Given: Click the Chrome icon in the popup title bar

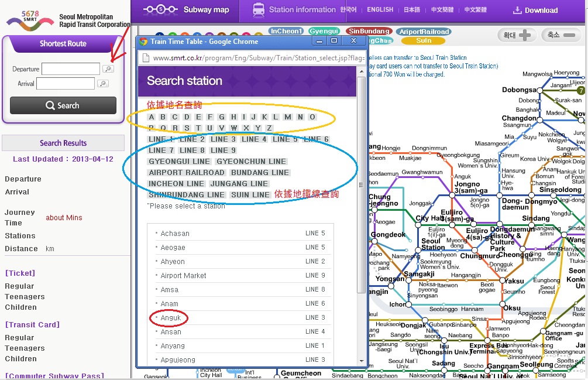Looking at the screenshot, I should 143,41.
